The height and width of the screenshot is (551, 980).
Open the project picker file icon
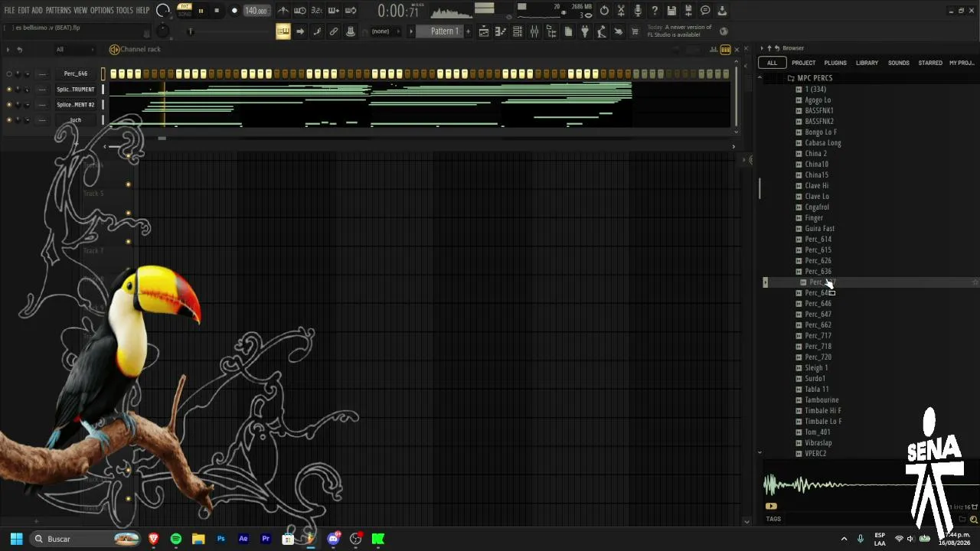point(568,31)
